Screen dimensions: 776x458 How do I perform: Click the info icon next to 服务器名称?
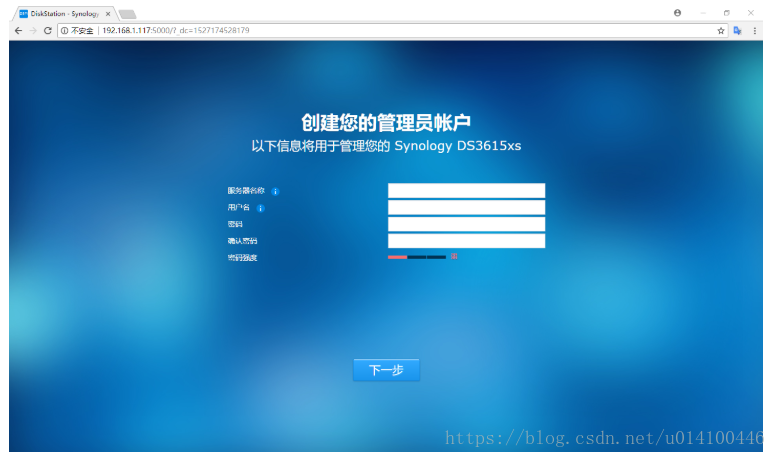(276, 192)
